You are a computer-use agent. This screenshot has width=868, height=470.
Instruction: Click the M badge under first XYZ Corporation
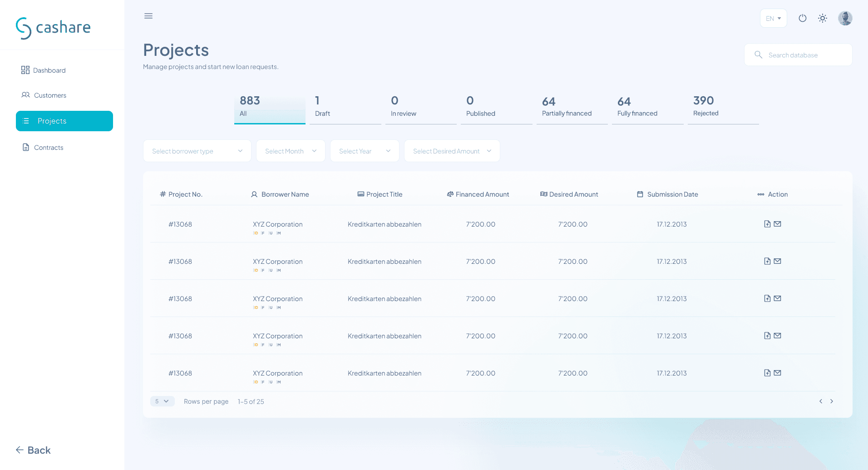tap(279, 233)
